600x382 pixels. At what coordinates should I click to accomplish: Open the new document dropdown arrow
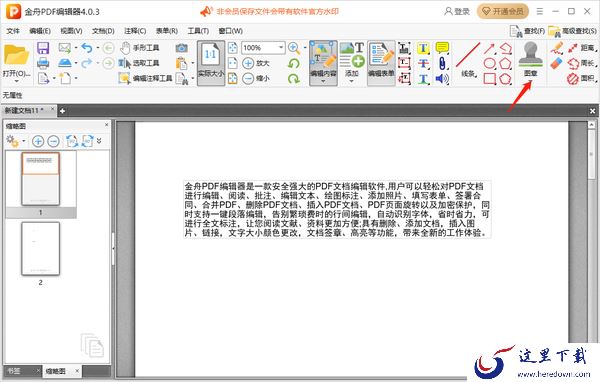coord(76,78)
